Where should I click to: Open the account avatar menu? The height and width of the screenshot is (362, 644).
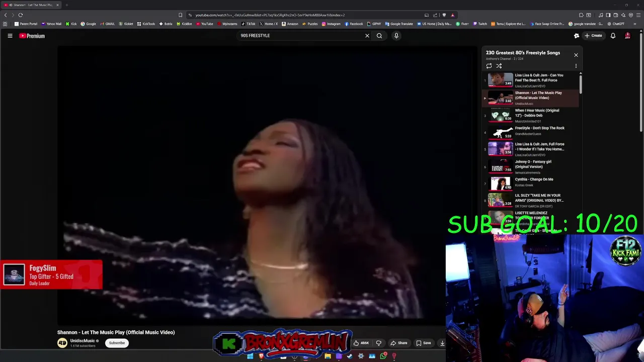coord(627,36)
